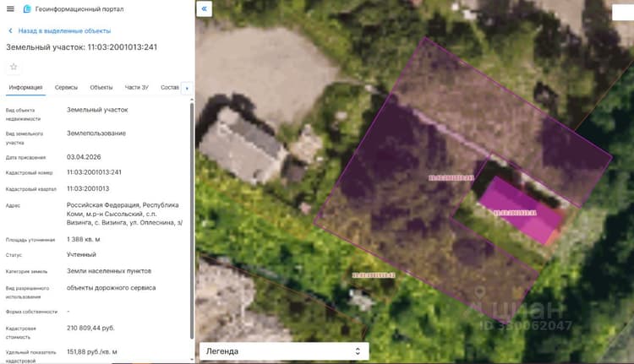Click the parcel label on the purple polygon
Viewport: 634px width, 364px height.
pyautogui.click(x=451, y=177)
